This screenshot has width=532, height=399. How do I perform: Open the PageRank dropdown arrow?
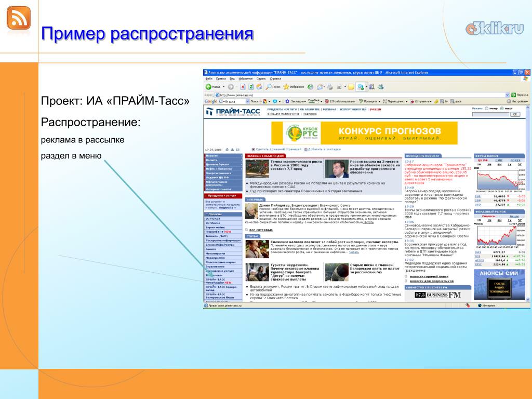pyautogui.click(x=321, y=101)
